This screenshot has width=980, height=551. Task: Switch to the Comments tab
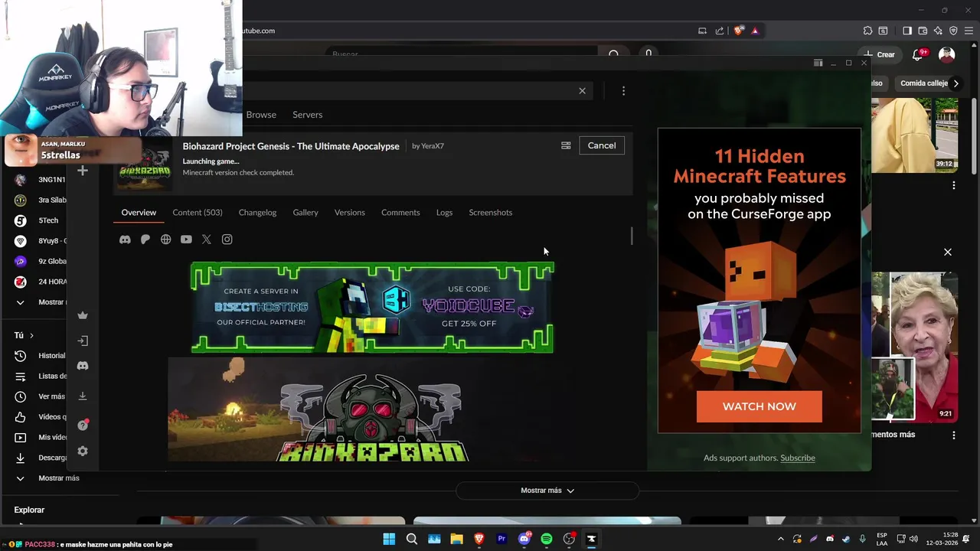[400, 213]
